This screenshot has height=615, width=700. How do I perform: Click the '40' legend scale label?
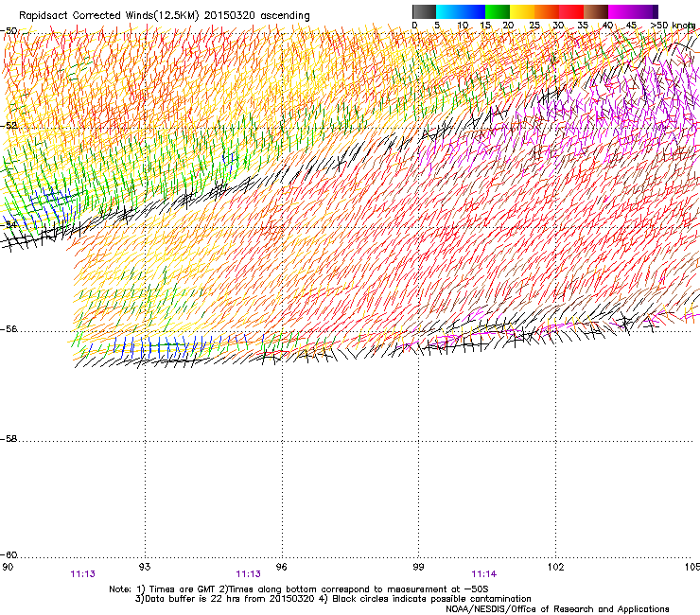607,26
